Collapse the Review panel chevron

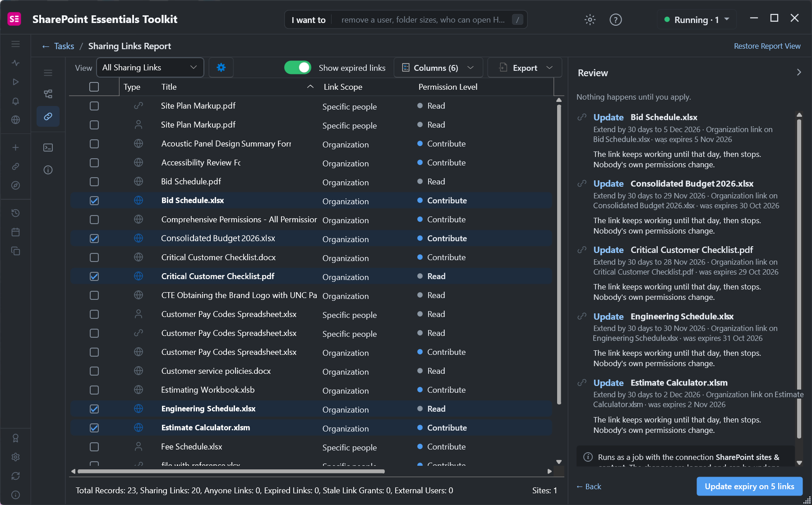click(799, 72)
